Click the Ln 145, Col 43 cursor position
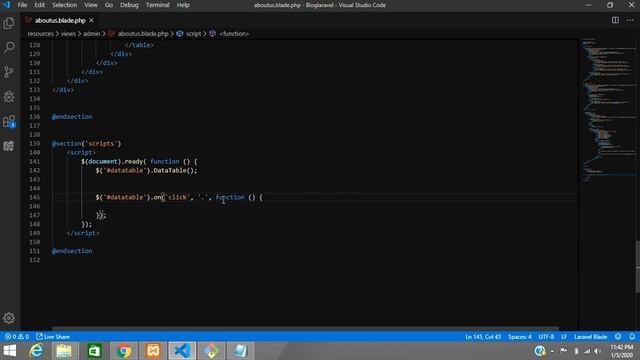Image resolution: width=640 pixels, height=360 pixels. (483, 337)
